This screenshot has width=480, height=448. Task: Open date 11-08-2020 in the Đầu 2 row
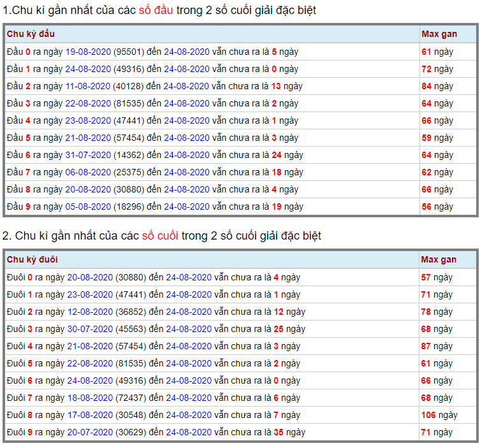click(88, 86)
